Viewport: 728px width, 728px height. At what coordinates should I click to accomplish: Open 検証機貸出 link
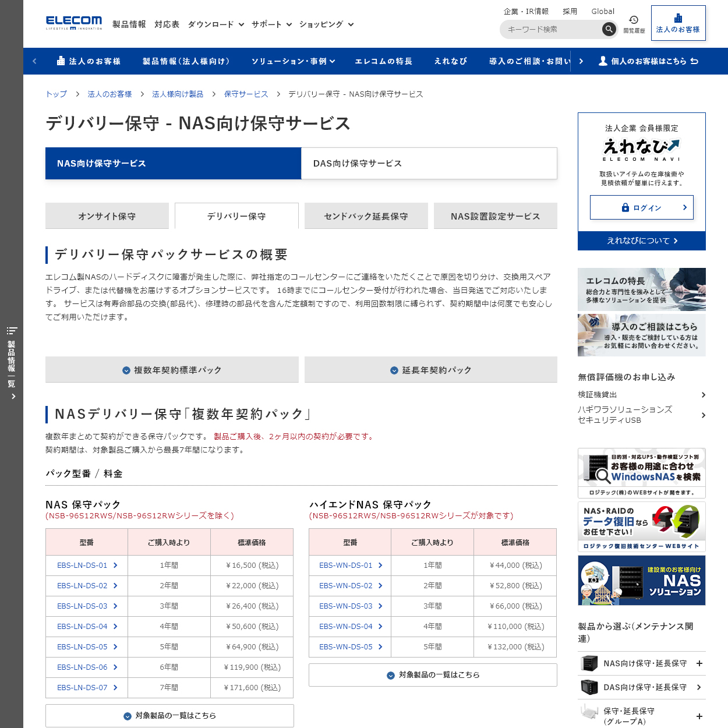pos(641,394)
